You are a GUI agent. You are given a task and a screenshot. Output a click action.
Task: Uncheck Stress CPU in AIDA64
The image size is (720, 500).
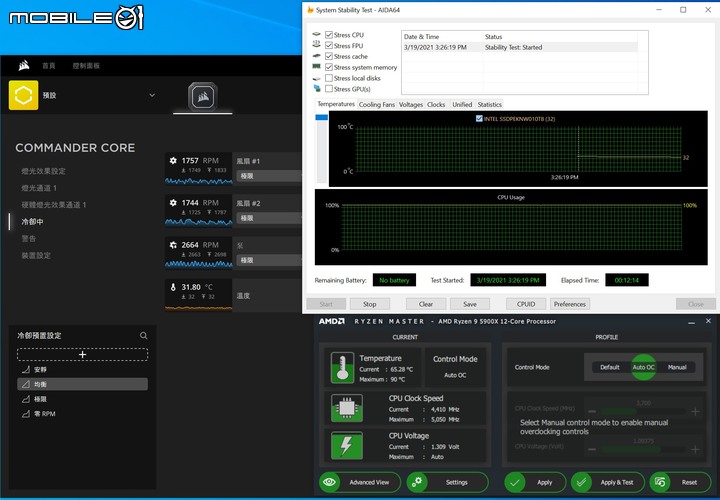click(329, 35)
